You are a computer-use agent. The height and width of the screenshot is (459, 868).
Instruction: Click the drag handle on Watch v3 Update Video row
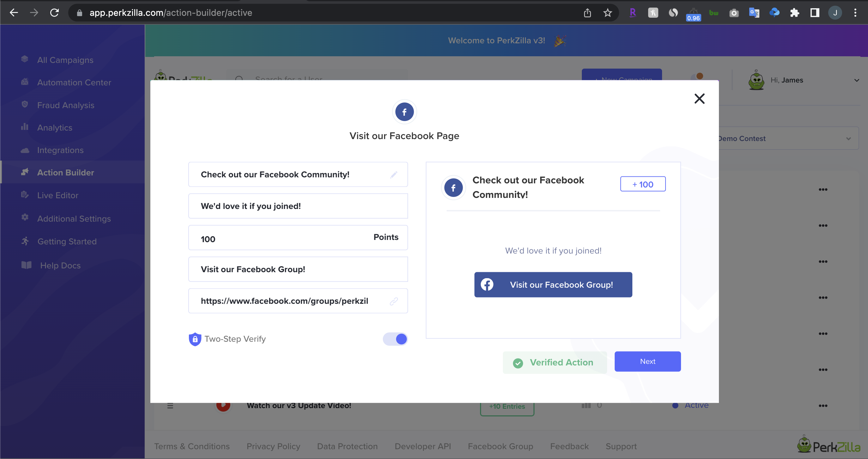coord(170,406)
